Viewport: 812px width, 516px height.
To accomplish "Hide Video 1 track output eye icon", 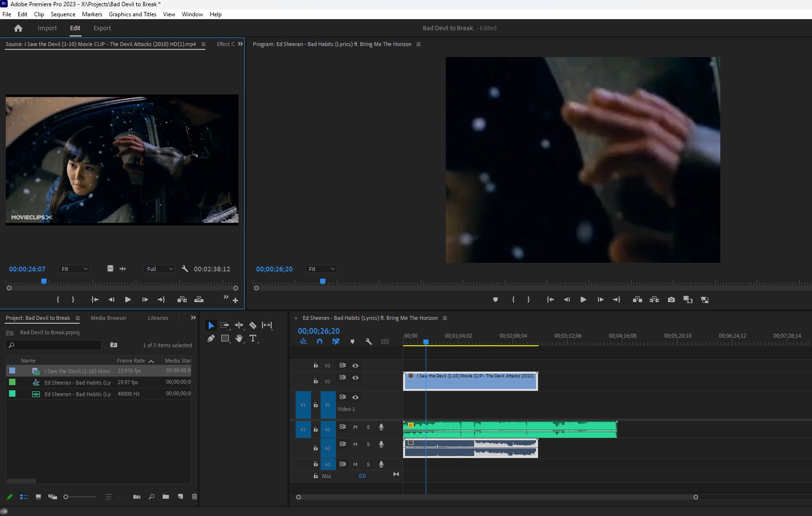I will (x=356, y=398).
